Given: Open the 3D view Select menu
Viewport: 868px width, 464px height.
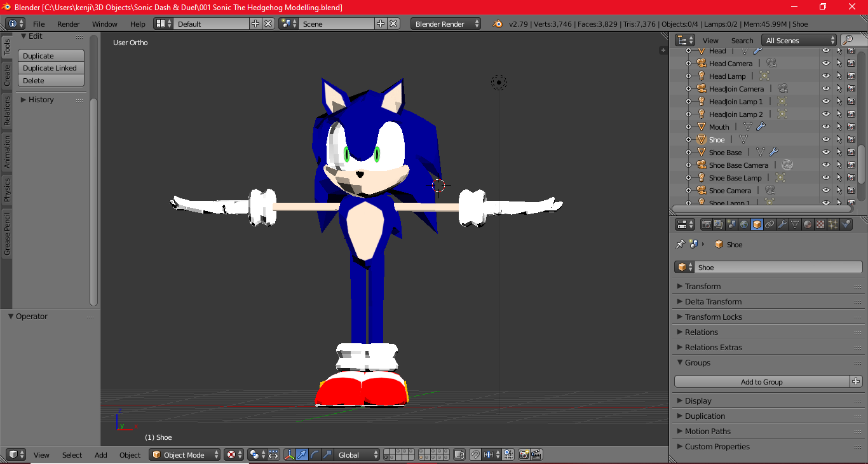Looking at the screenshot, I should (72, 454).
